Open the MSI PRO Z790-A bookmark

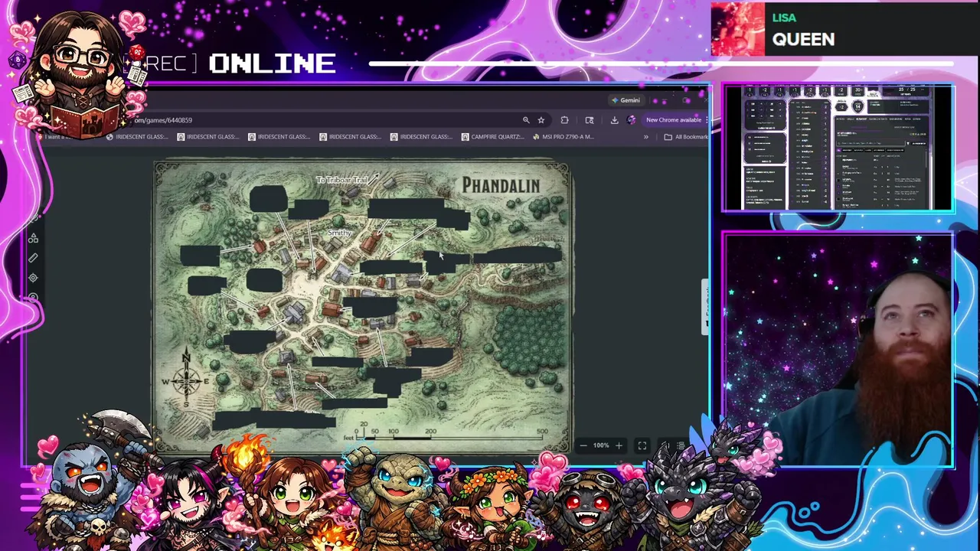pyautogui.click(x=563, y=137)
